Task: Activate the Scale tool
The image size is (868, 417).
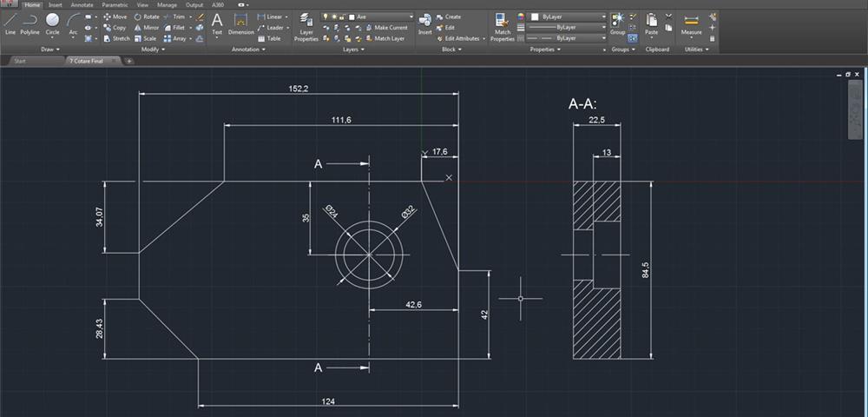Action: (x=145, y=38)
